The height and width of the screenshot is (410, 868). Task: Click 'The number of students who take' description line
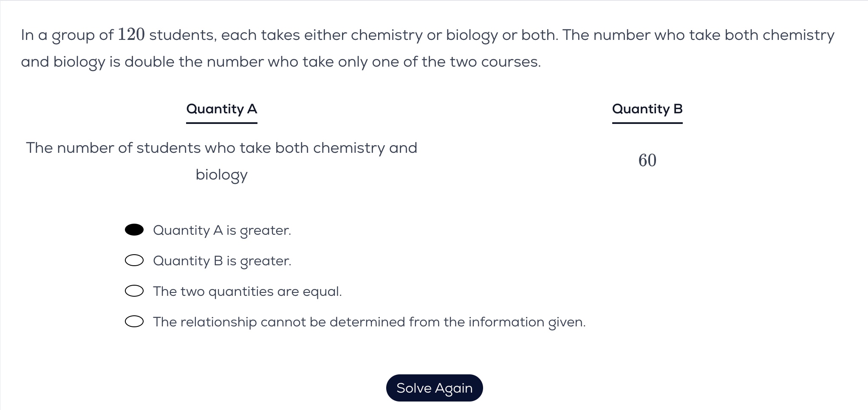point(221,148)
